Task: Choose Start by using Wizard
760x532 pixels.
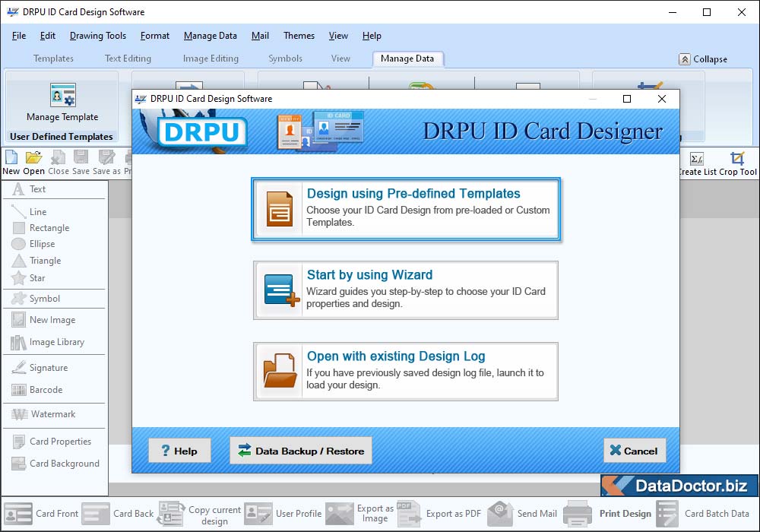Action: pos(406,290)
